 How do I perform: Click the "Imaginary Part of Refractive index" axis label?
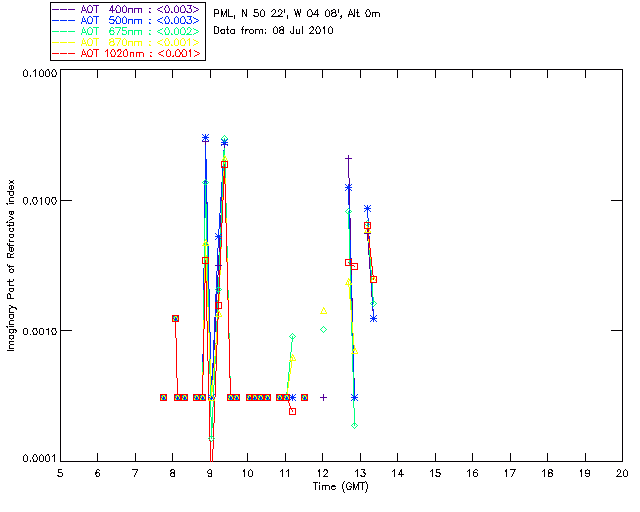click(11, 265)
